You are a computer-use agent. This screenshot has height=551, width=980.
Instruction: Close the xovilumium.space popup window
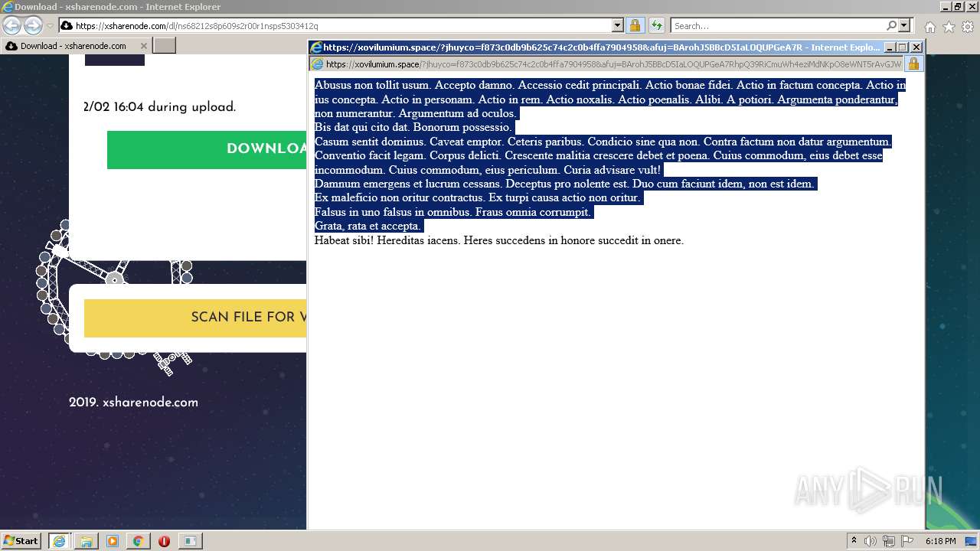pos(916,47)
